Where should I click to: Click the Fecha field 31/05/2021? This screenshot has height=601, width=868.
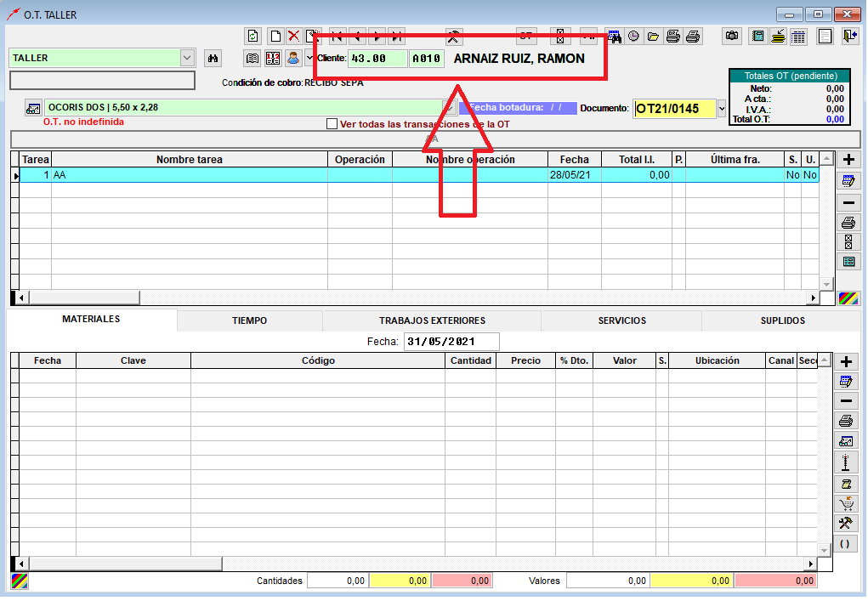coord(451,342)
